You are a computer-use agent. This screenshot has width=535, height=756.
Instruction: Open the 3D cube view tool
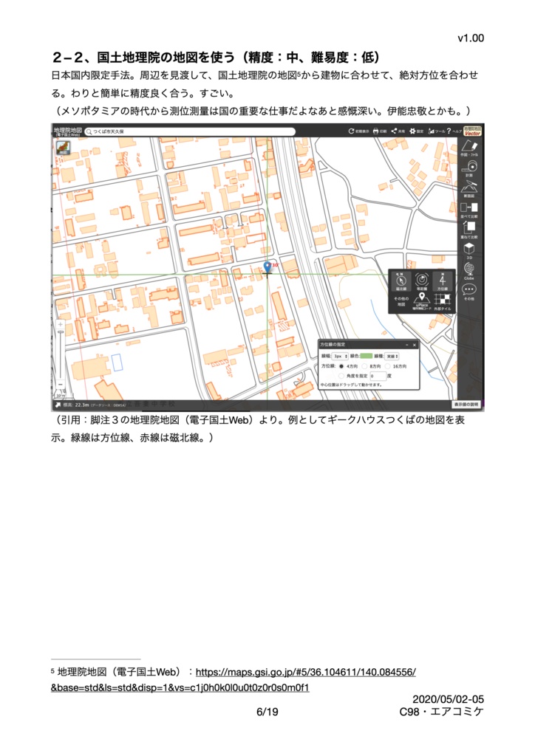pos(469,250)
